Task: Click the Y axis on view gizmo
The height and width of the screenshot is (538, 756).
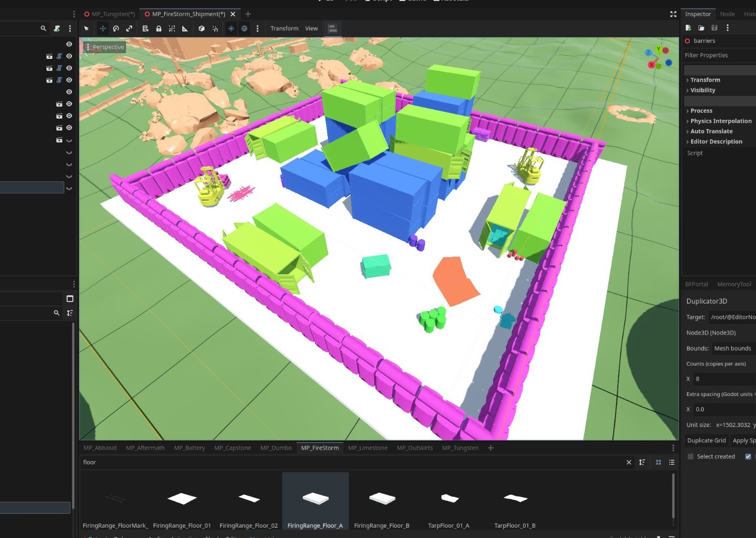Action: point(658,49)
